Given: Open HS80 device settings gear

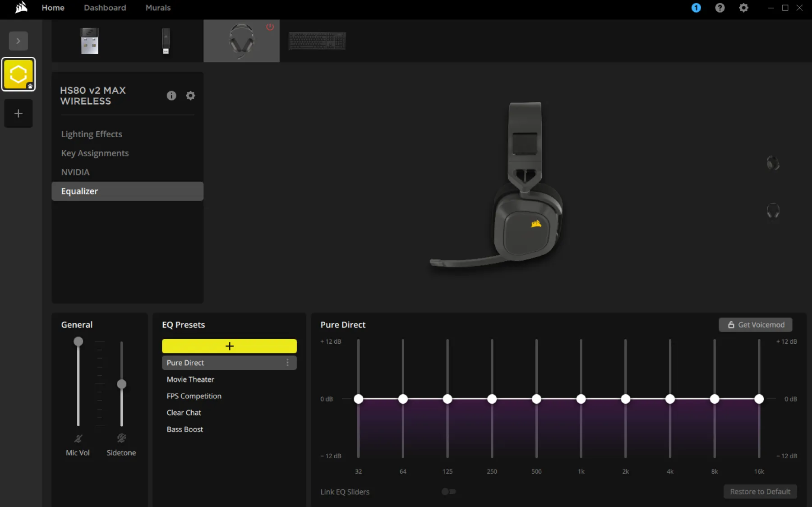Looking at the screenshot, I should pyautogui.click(x=190, y=96).
